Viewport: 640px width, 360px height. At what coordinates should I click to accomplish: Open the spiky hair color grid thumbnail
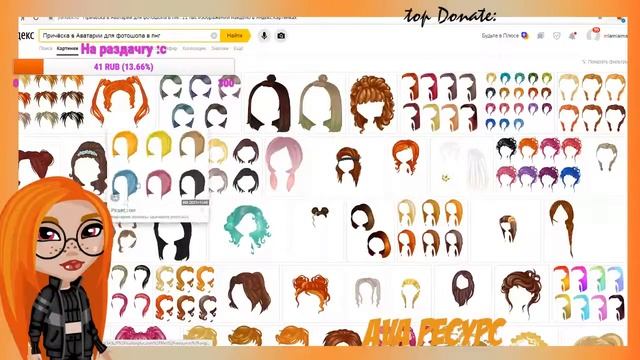[x=52, y=103]
